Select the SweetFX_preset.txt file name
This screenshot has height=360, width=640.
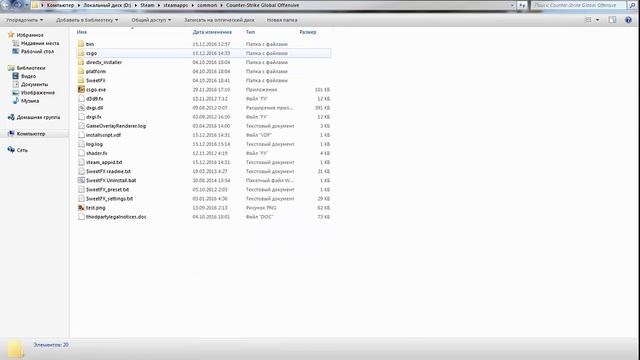click(x=107, y=189)
